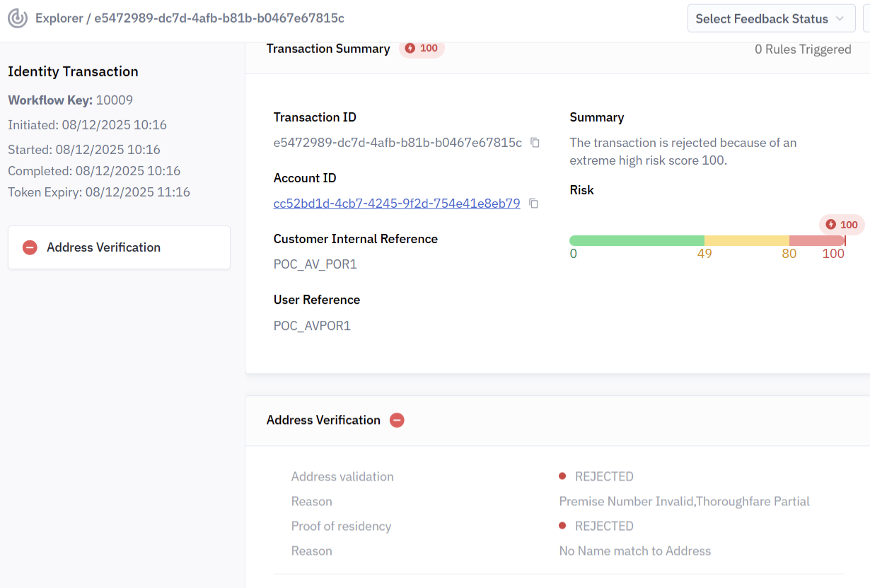Select Address Verification in the left sidebar

pos(103,247)
